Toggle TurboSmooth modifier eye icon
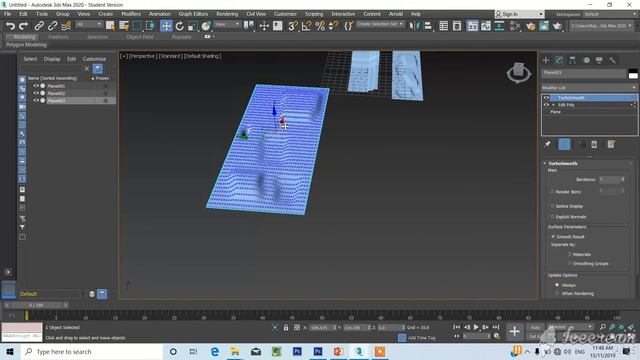Screen dimensions: 640x360 point(546,98)
